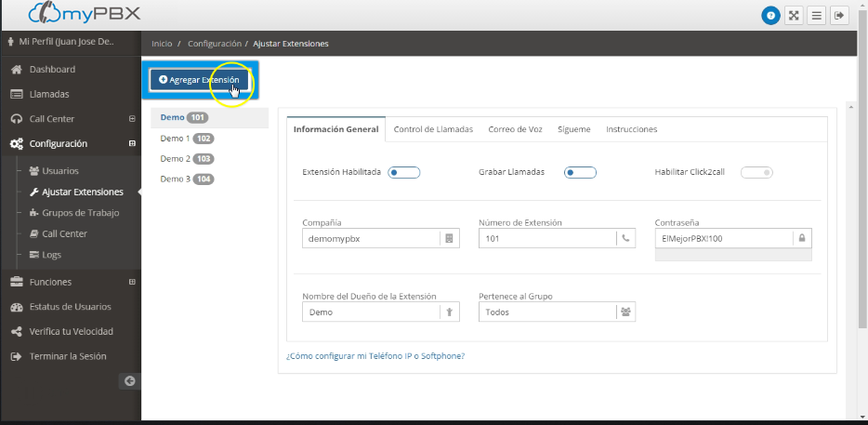Open the hamburger menu icon
Image resolution: width=868 pixels, height=425 pixels.
(815, 15)
